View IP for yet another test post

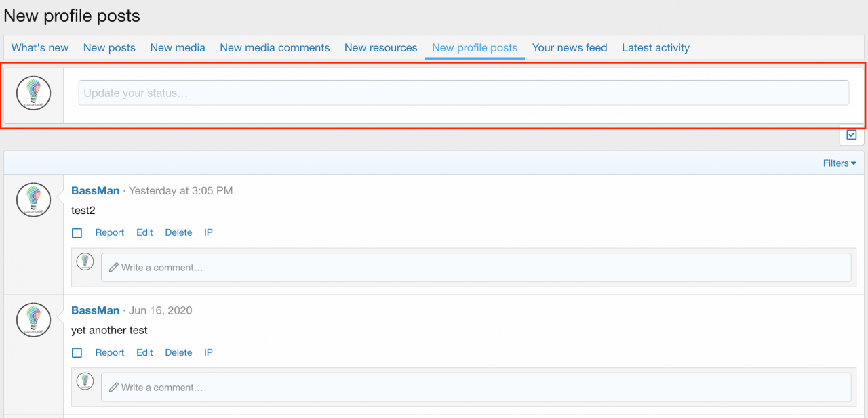pyautogui.click(x=208, y=352)
